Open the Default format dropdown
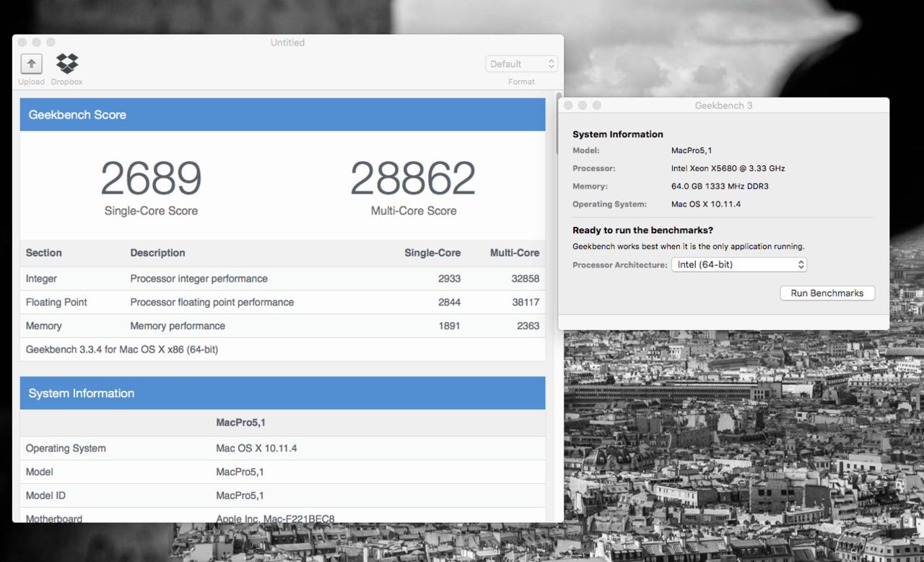Image resolution: width=924 pixels, height=562 pixels. point(521,64)
